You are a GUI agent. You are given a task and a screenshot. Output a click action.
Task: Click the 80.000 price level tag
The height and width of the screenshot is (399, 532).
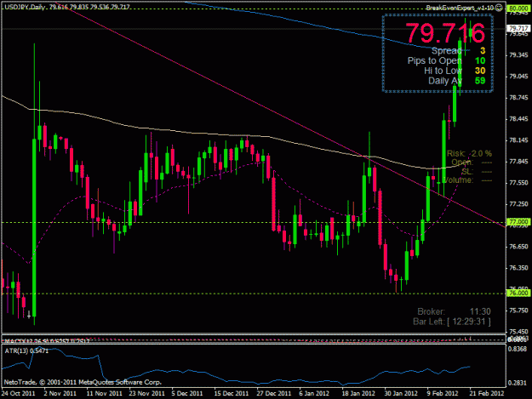[518, 9]
